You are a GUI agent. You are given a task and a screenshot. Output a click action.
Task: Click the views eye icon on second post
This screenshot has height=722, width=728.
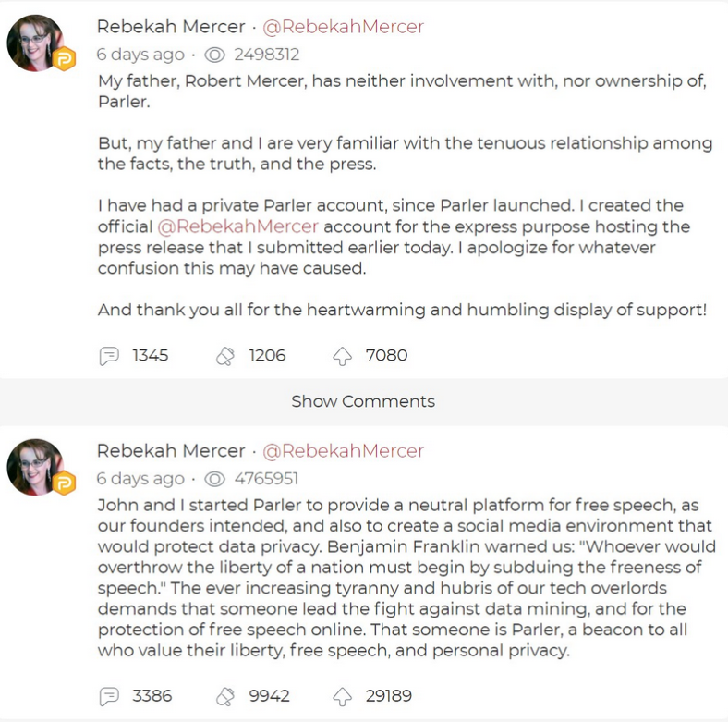pos(214,479)
